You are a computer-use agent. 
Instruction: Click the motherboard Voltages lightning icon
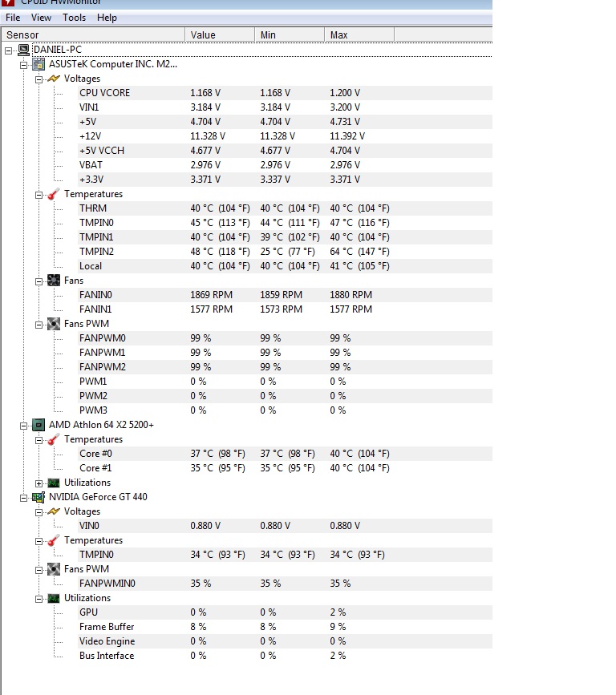[54, 79]
